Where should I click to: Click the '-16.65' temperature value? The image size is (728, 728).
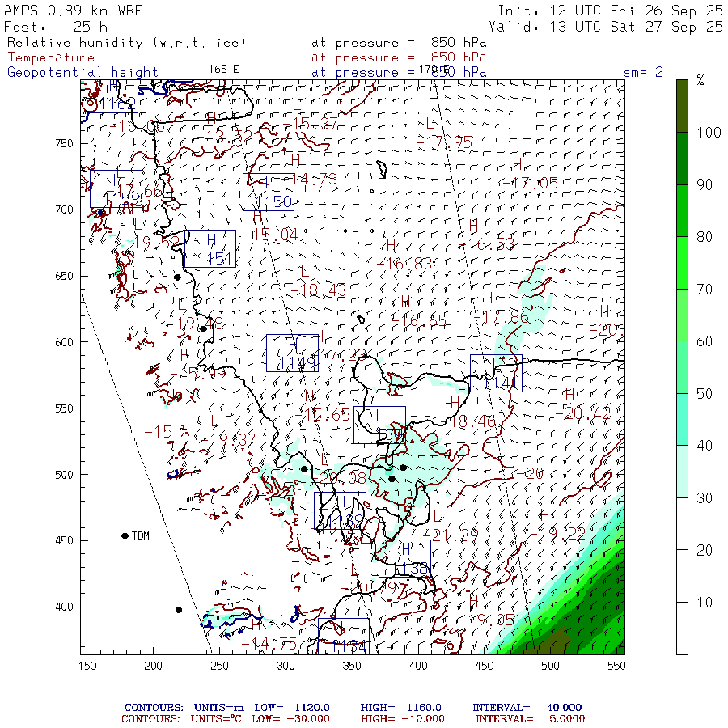[x=418, y=320]
